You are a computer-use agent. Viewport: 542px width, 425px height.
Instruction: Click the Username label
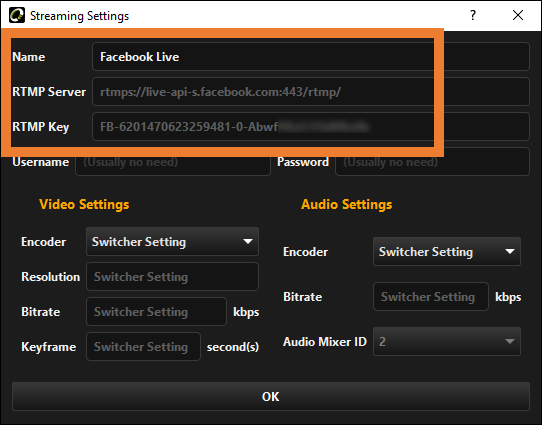point(40,162)
